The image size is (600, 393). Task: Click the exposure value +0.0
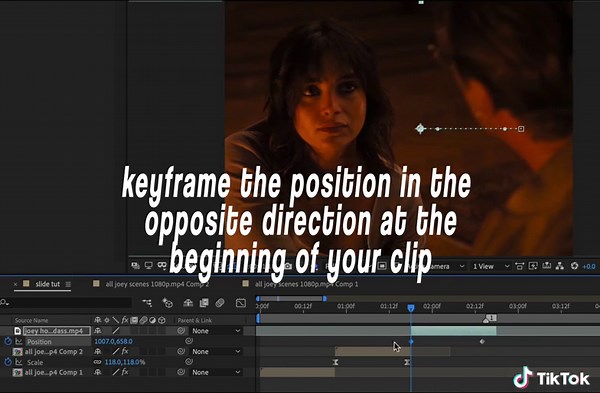(589, 266)
